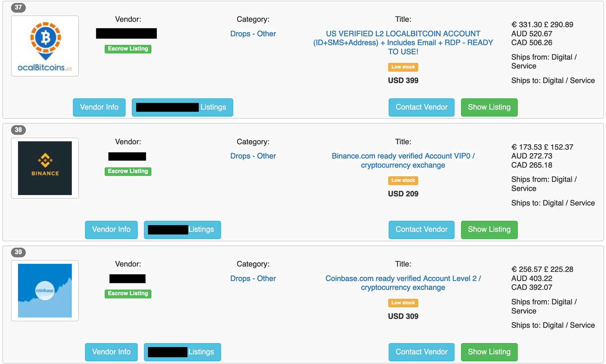Click the number 37 listing badge
This screenshot has width=606, height=364.
tap(18, 7)
